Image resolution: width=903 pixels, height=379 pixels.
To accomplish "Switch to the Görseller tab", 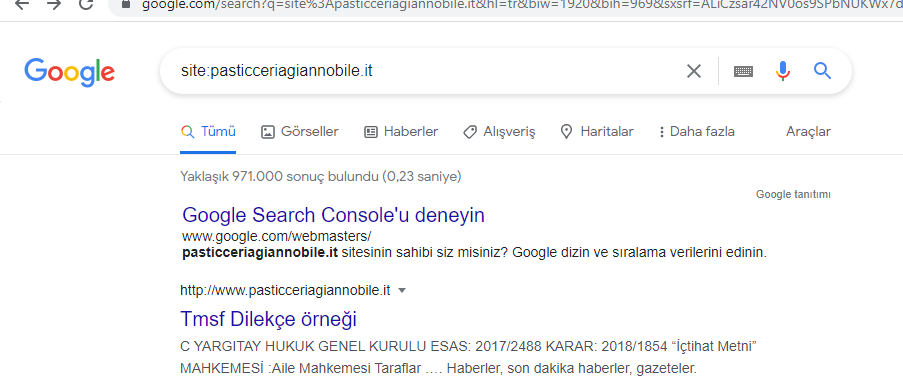I will [x=299, y=132].
